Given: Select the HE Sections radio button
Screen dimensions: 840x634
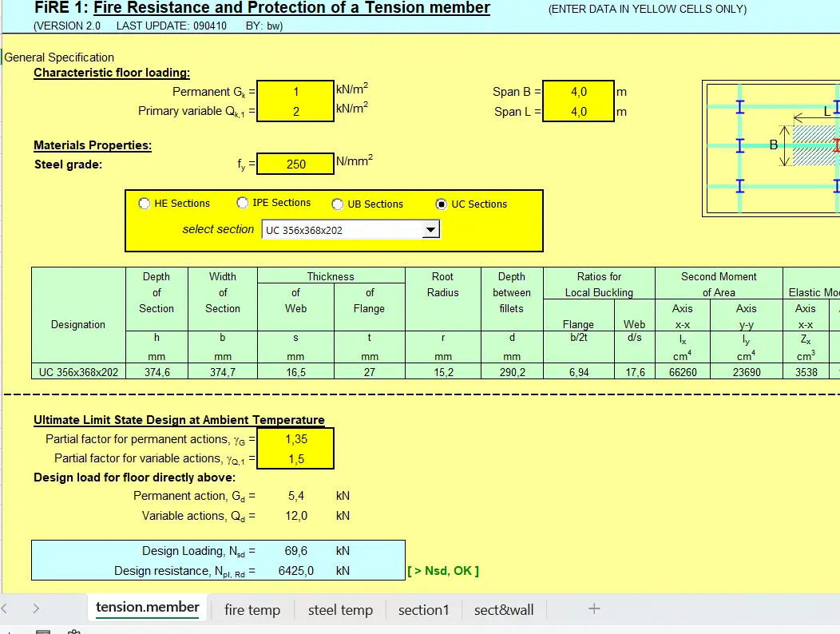Looking at the screenshot, I should pos(145,204).
